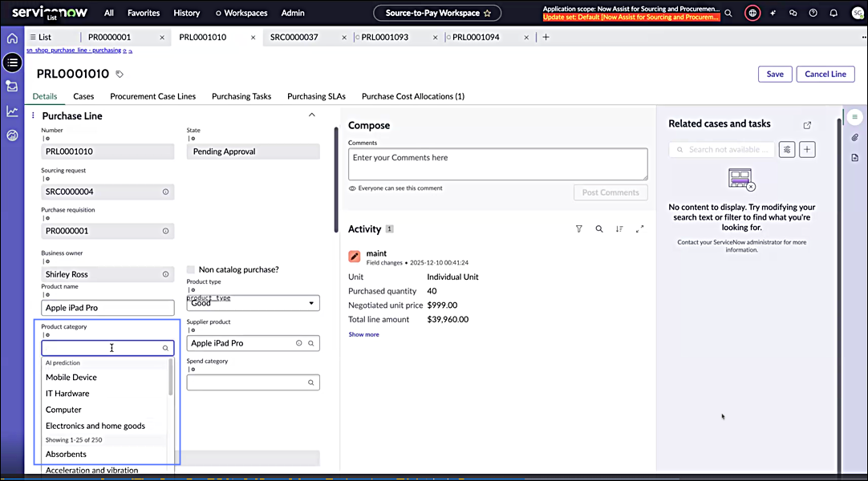Filter the Activity stream
The width and height of the screenshot is (868, 481).
[579, 229]
